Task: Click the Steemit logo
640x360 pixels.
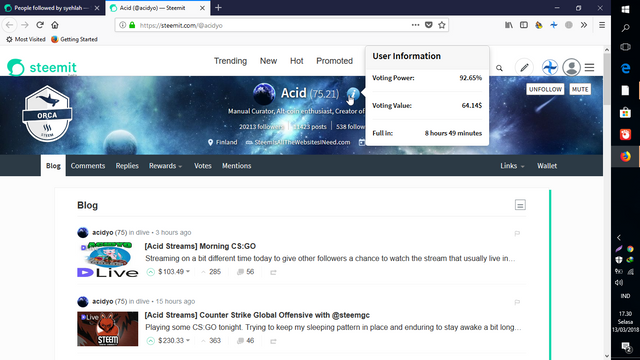Action: [42, 67]
